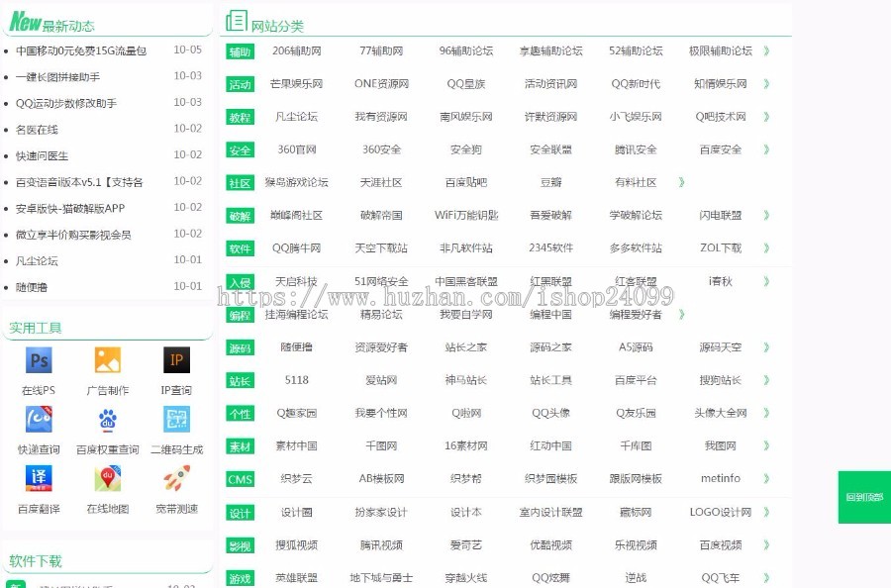Visit the 千图网 link

click(381, 446)
